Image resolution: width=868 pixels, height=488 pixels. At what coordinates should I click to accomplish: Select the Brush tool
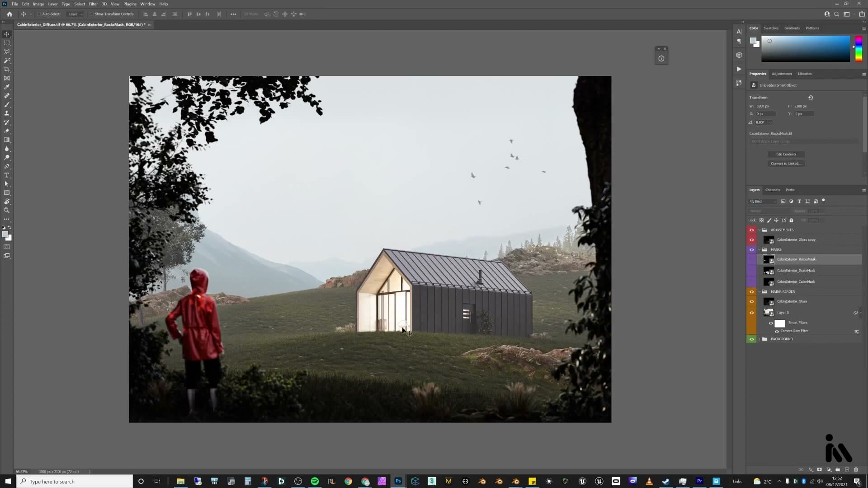click(x=7, y=104)
